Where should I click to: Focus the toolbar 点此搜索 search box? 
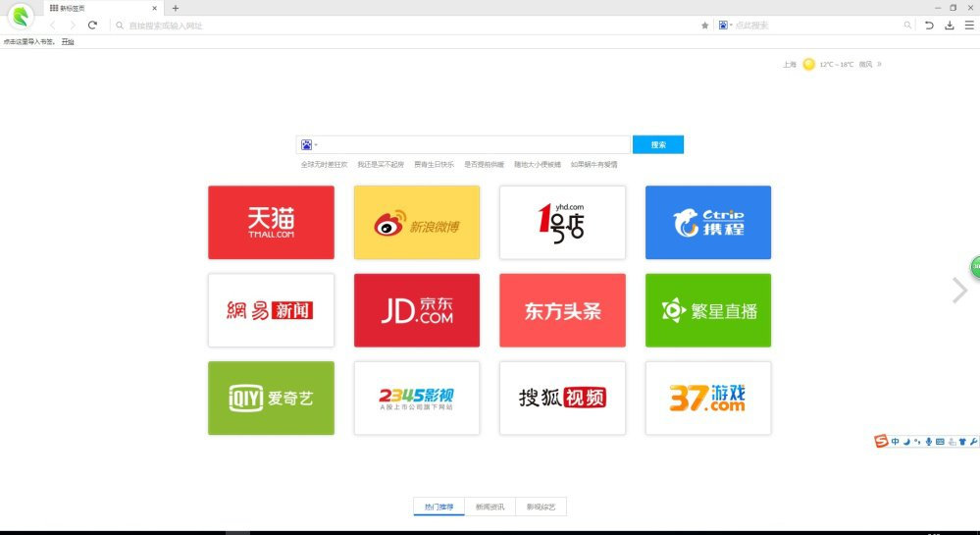tap(815, 25)
